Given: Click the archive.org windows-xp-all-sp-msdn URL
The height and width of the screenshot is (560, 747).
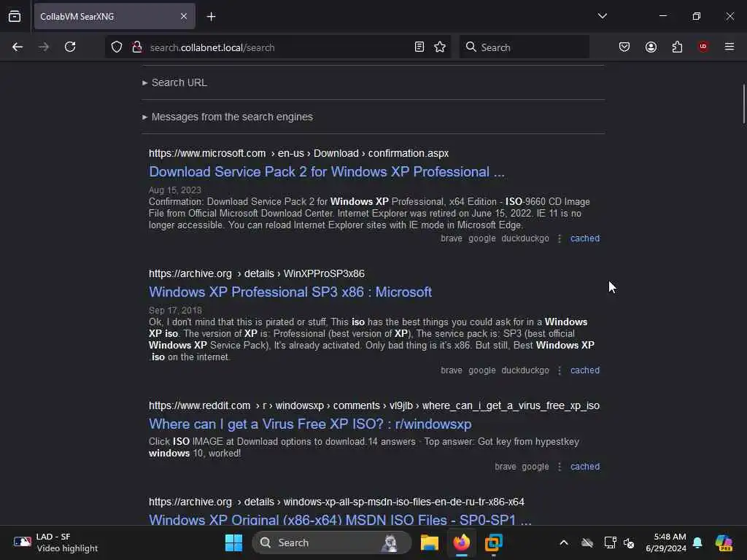Looking at the screenshot, I should (336, 502).
